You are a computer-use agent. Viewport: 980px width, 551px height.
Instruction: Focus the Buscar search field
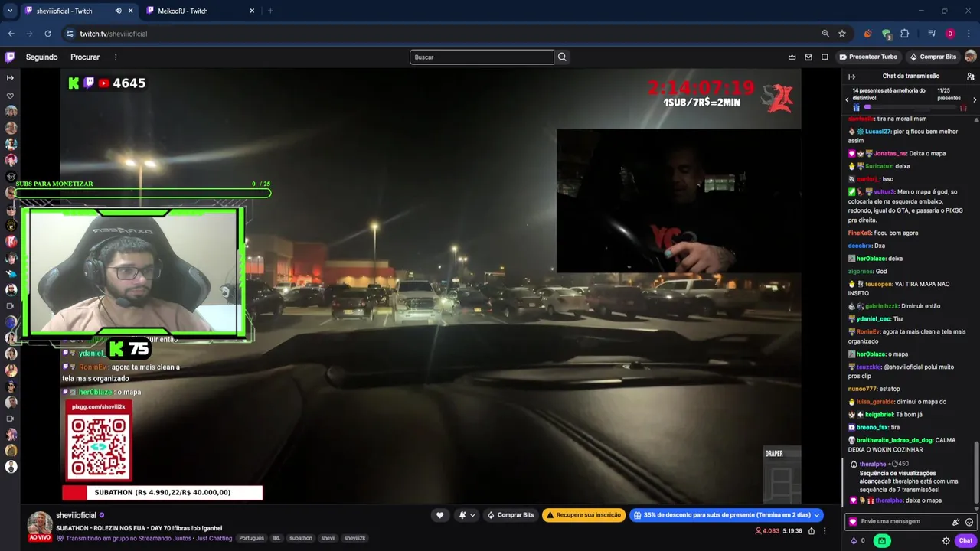(482, 57)
